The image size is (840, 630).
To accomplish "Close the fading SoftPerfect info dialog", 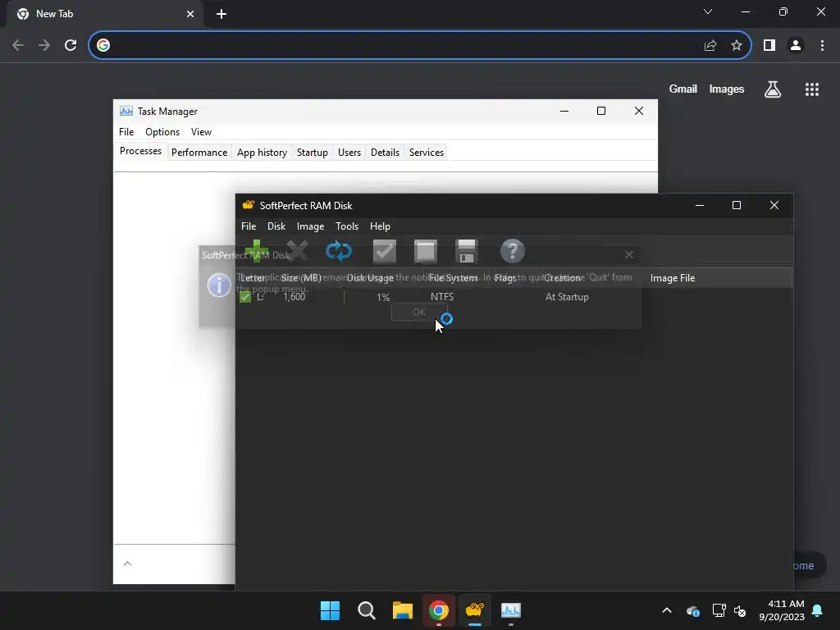I will click(629, 255).
